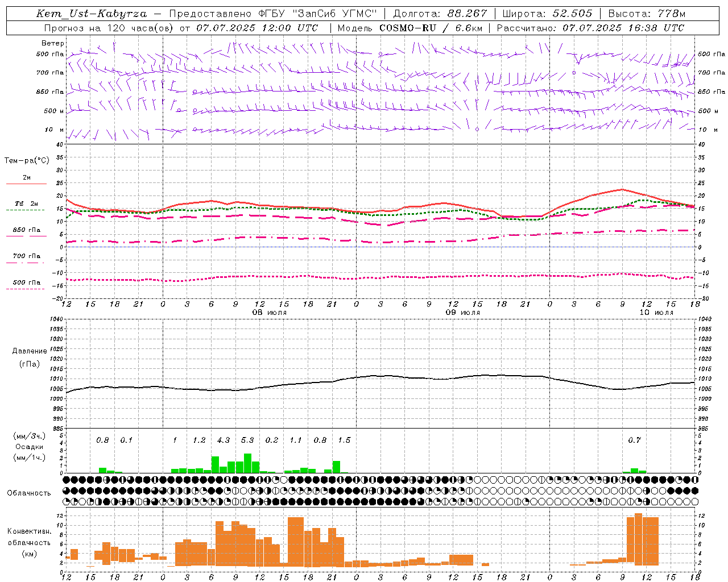Viewport: 728px width, 582px height.
Task: Select the (мм/1ч.) unit label
Action: [30, 458]
